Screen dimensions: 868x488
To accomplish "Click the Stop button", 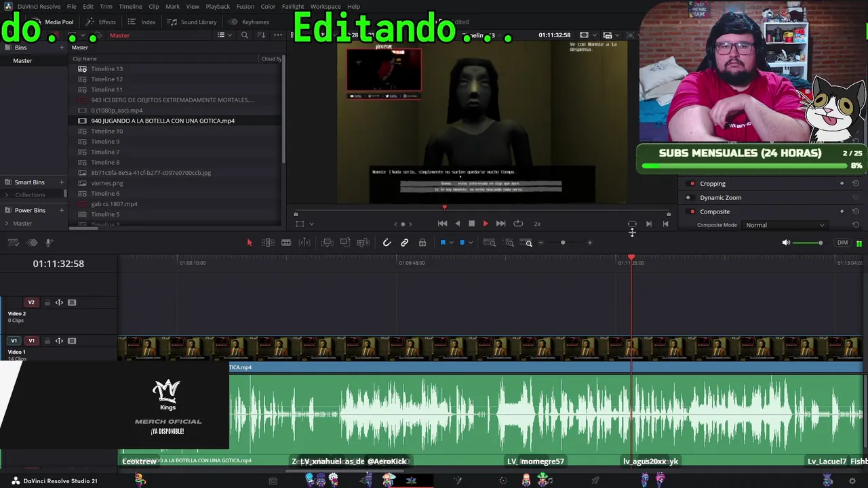I will point(472,224).
